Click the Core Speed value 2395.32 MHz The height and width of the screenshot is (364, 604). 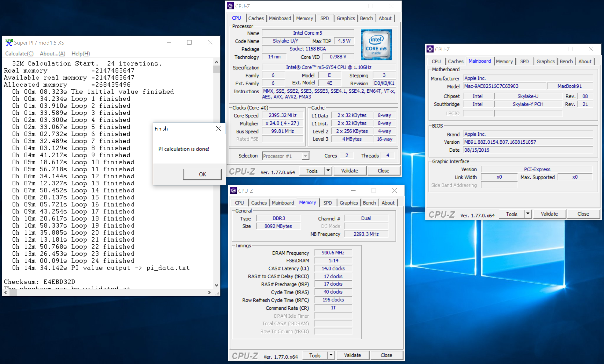tap(282, 115)
